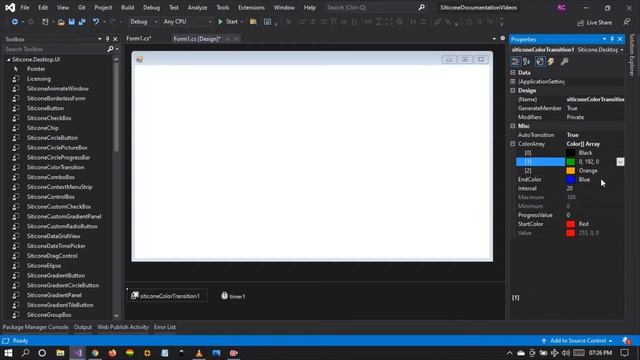Click the Undo arrow icon
The image size is (640, 360).
tap(96, 22)
